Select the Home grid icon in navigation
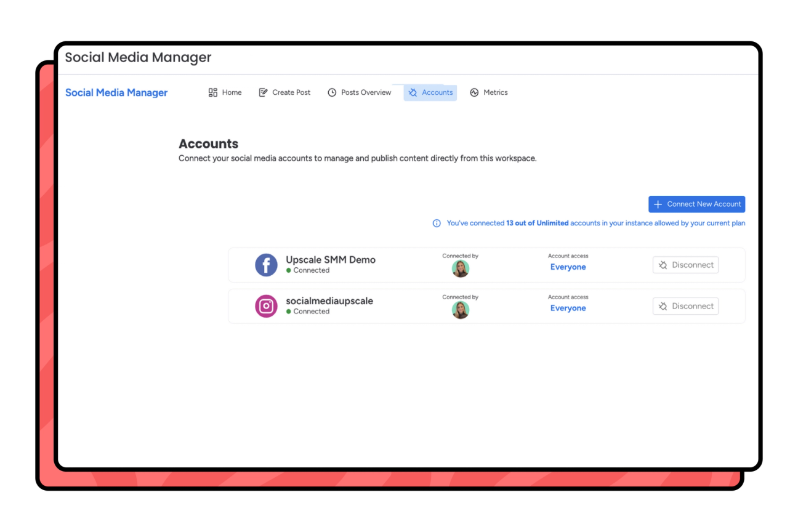Viewport: 798px width, 532px height. click(212, 92)
